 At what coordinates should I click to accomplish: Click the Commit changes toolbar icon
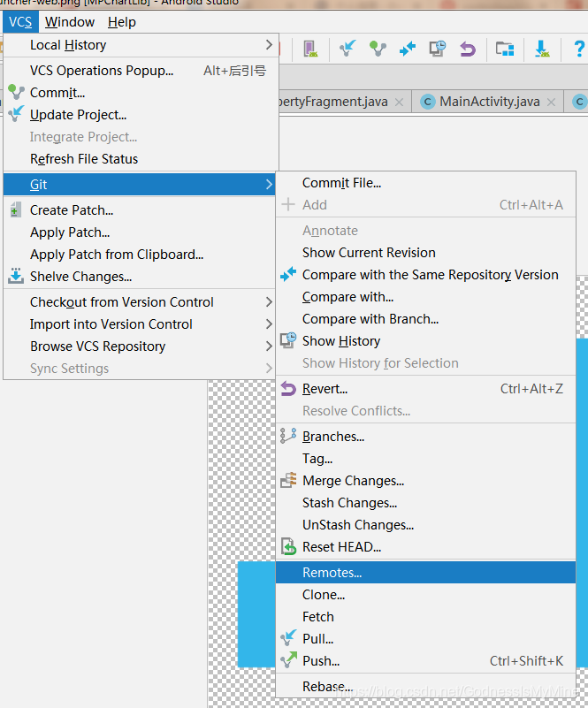378,49
